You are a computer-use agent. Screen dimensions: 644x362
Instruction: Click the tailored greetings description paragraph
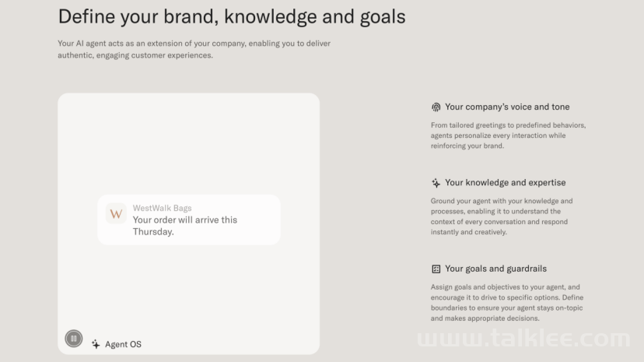tap(509, 135)
